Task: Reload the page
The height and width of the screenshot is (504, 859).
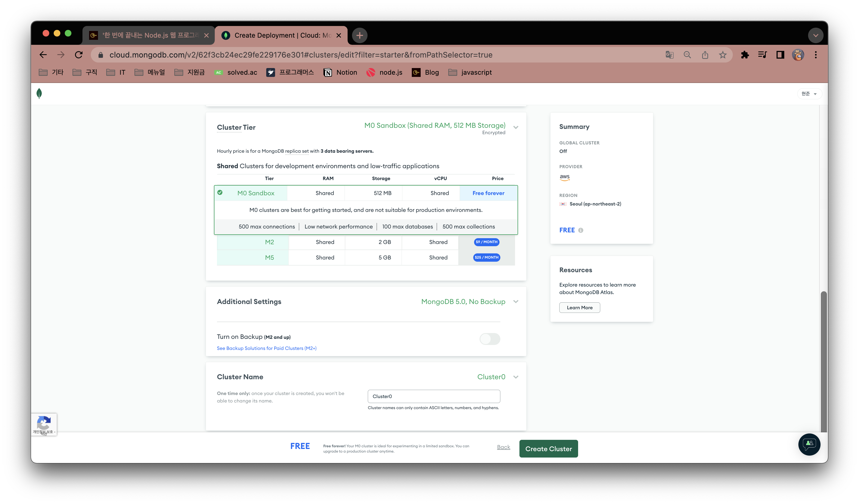Action: pyautogui.click(x=79, y=55)
